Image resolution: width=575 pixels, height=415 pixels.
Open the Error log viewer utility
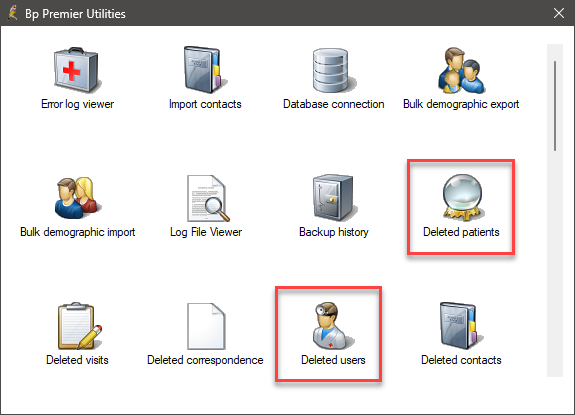pos(77,70)
